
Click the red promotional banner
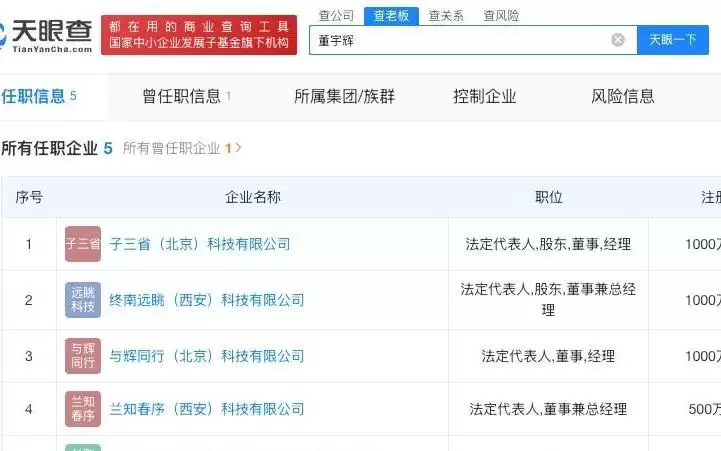[199, 35]
